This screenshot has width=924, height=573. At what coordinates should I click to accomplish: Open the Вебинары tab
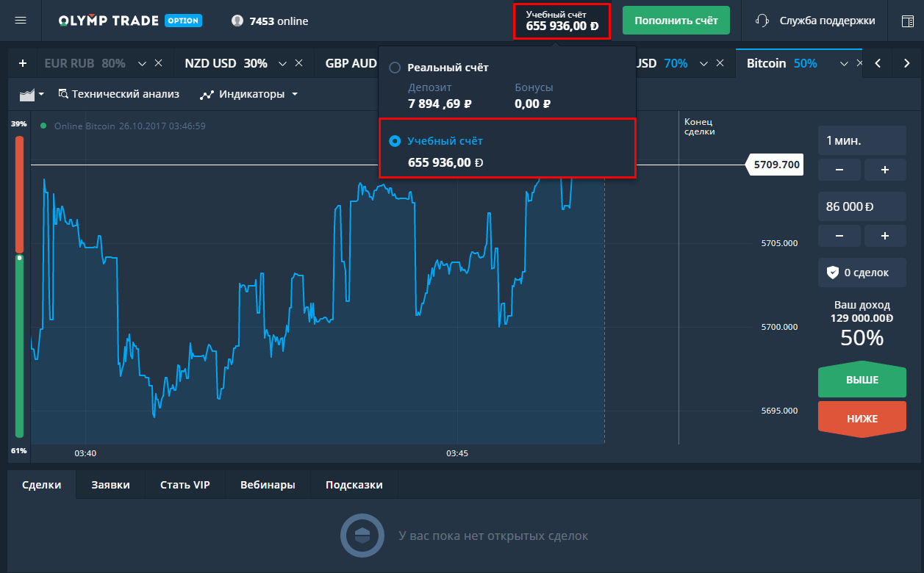click(268, 485)
